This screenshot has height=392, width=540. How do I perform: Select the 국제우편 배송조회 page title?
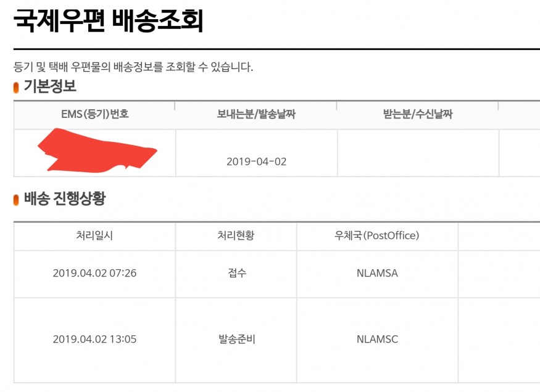tap(108, 20)
